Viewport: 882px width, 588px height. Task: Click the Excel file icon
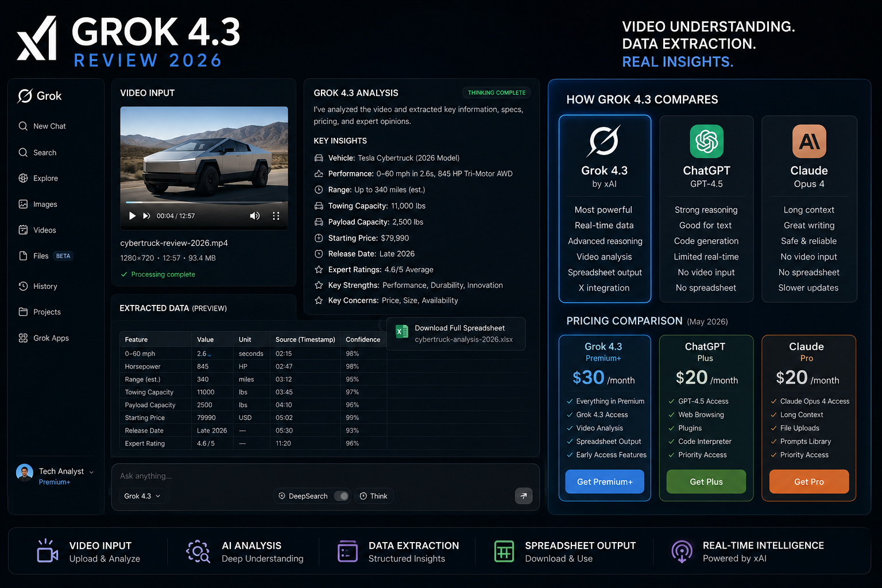coord(402,331)
